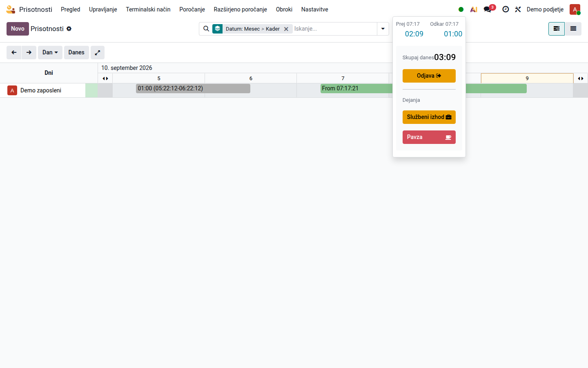The height and width of the screenshot is (368, 588).
Task: Open the AI assistant icon
Action: (x=474, y=9)
